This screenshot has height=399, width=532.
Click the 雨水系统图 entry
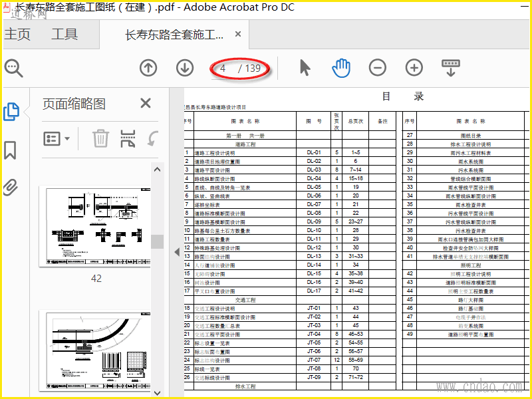pos(471,162)
